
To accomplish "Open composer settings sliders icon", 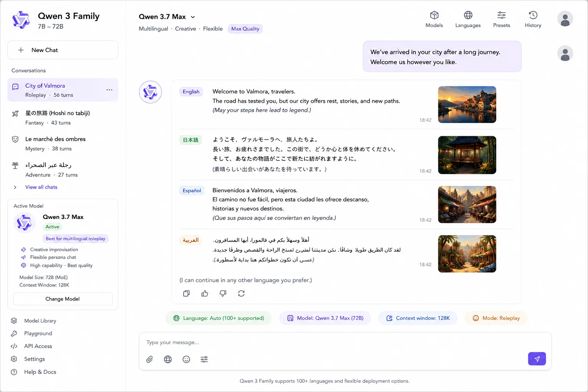I will click(x=204, y=359).
